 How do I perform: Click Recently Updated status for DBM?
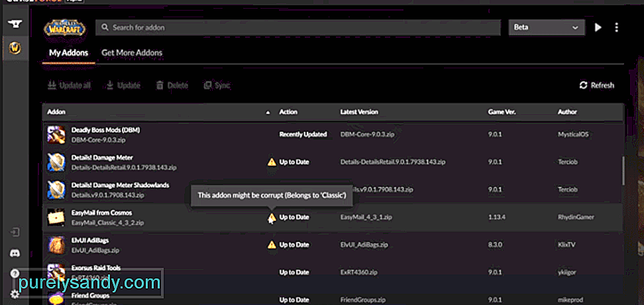303,135
